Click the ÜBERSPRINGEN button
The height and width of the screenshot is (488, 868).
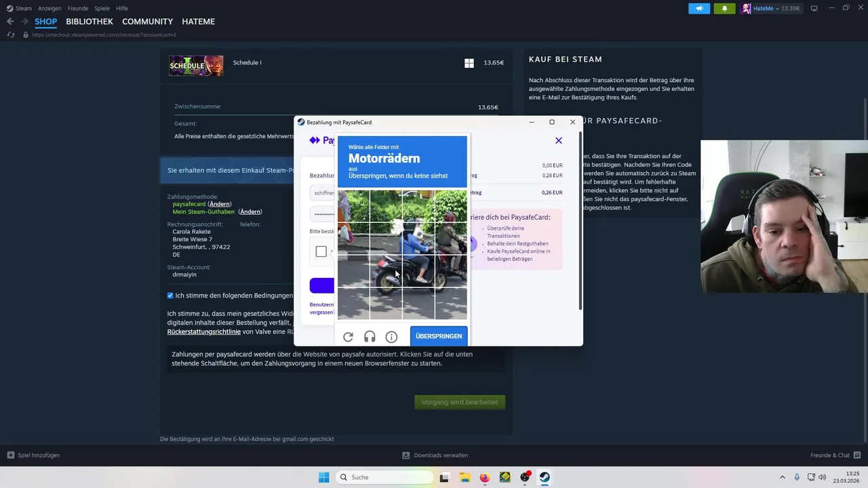[439, 336]
